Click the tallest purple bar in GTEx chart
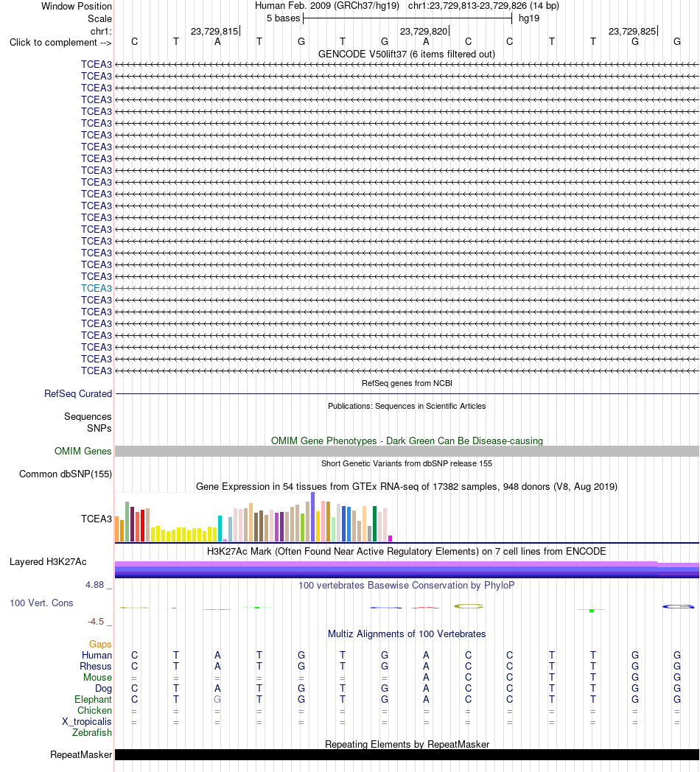 pos(313,517)
